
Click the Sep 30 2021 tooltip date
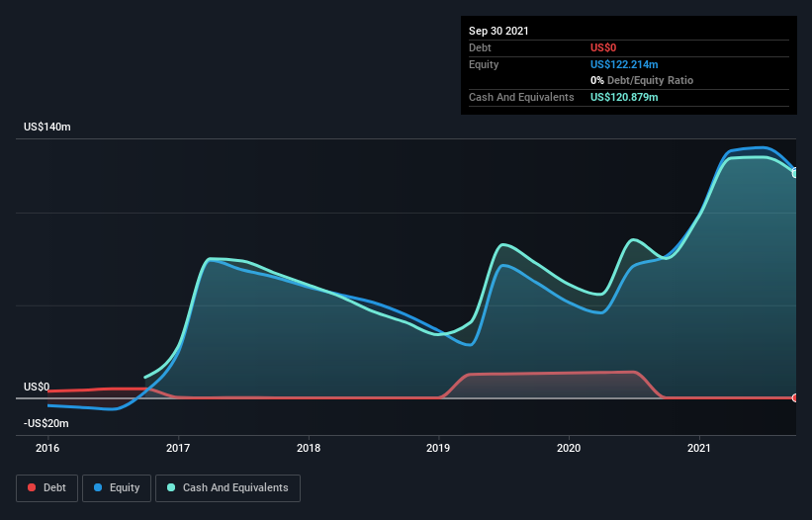(498, 31)
